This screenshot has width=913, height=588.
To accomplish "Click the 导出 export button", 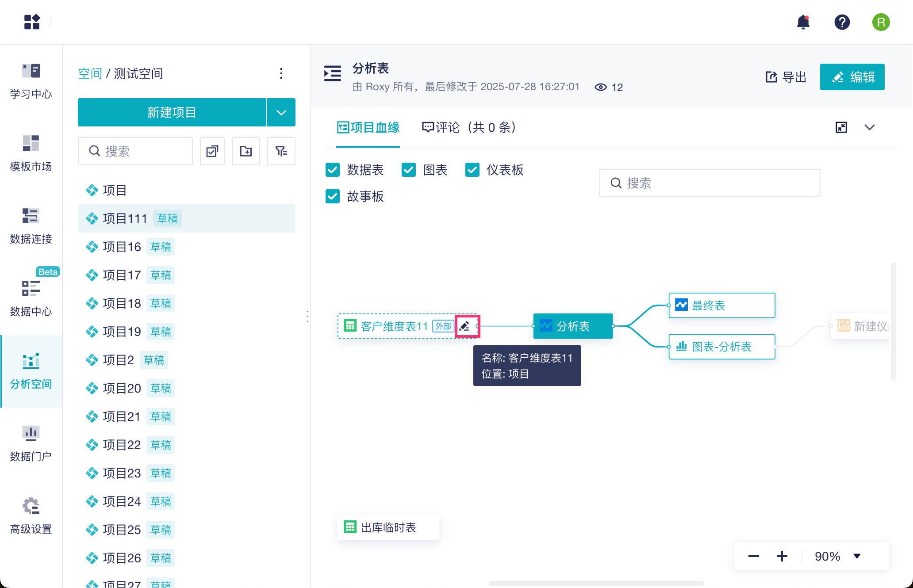I will point(786,77).
